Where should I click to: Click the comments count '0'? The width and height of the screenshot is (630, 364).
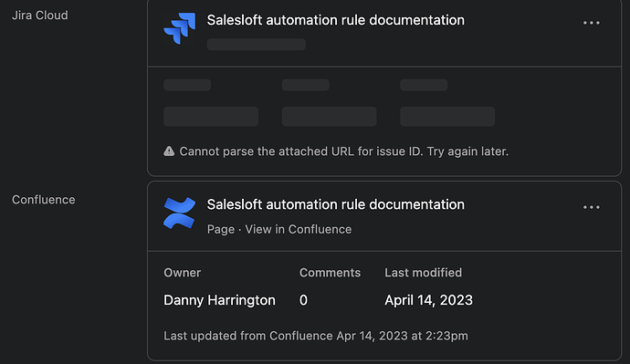[x=303, y=300]
